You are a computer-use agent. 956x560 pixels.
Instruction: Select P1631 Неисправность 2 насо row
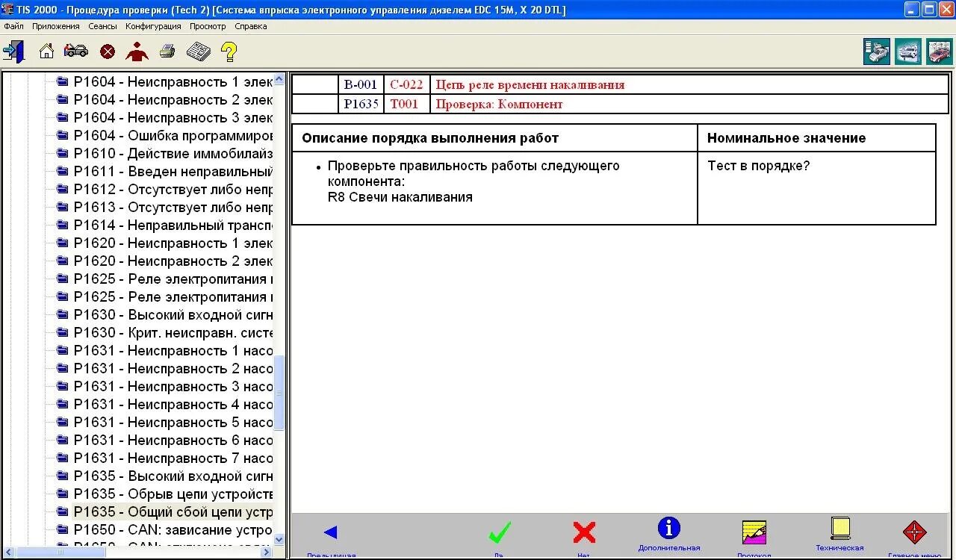click(x=164, y=368)
